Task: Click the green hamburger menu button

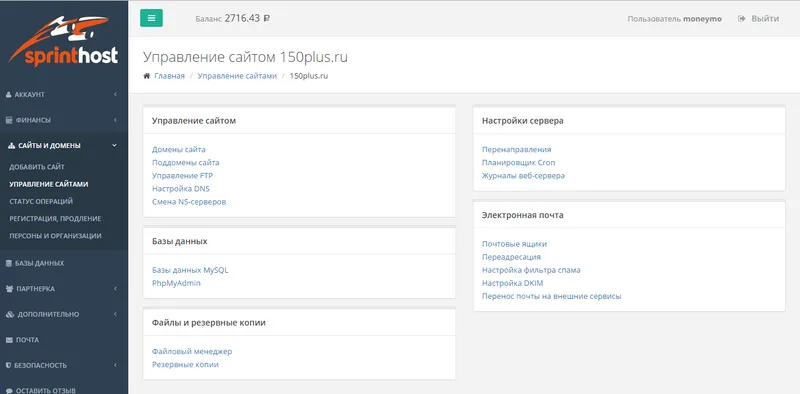Action: (x=152, y=18)
